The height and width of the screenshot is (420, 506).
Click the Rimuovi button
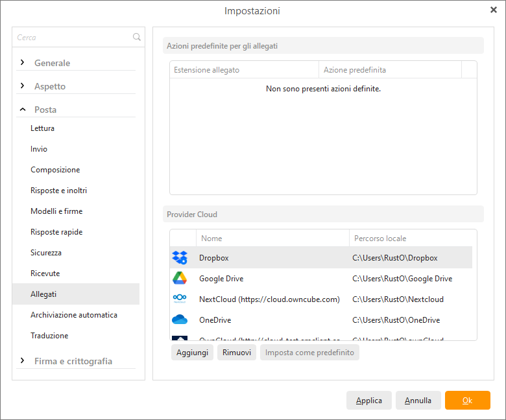(237, 353)
